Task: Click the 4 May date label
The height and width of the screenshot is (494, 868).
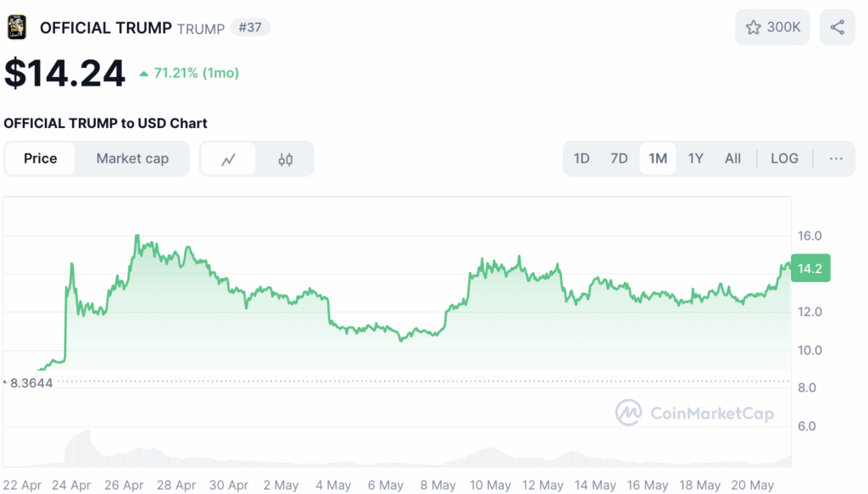Action: (333, 486)
